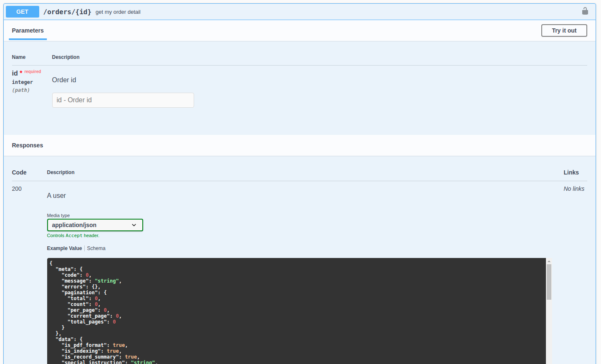Image resolution: width=601 pixels, height=364 pixels.
Task: Click the red 'required' marker for id
Action: point(33,72)
